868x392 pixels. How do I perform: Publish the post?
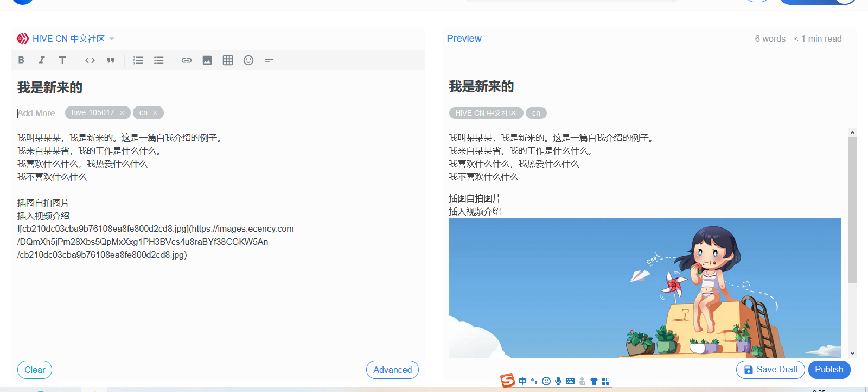click(x=829, y=370)
